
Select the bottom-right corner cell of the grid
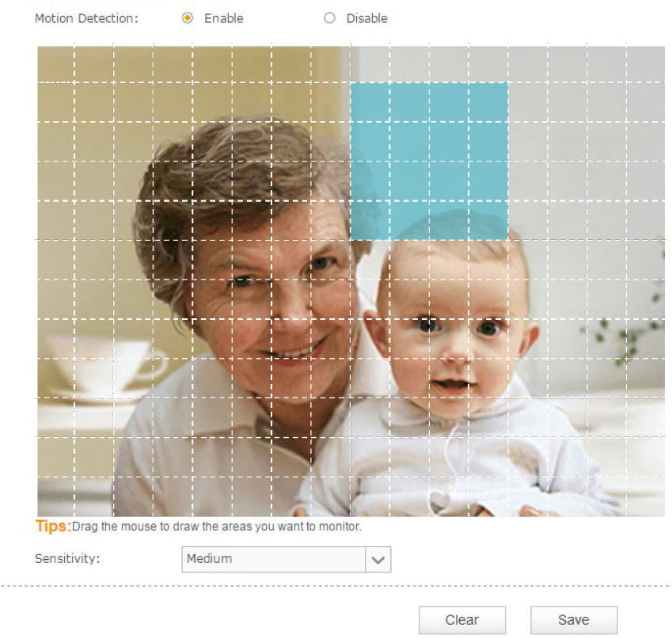pyautogui.click(x=645, y=496)
